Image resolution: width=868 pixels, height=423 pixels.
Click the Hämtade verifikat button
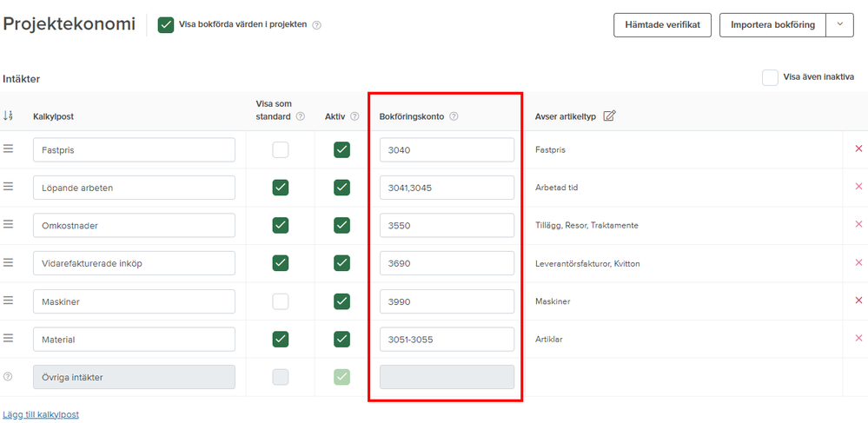tap(662, 24)
